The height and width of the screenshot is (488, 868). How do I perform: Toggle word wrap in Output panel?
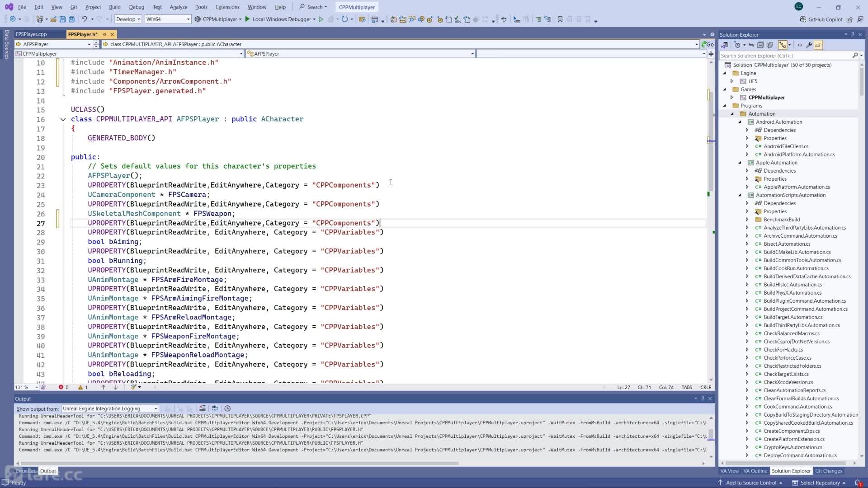click(x=215, y=408)
